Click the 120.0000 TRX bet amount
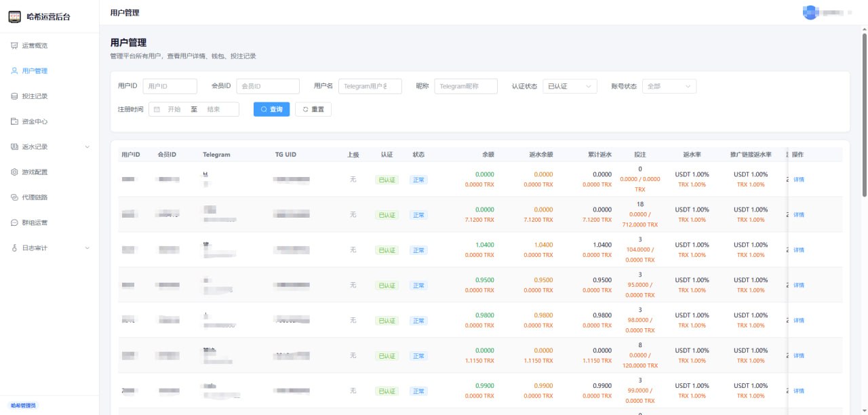This screenshot has height=415, width=868. pos(640,365)
